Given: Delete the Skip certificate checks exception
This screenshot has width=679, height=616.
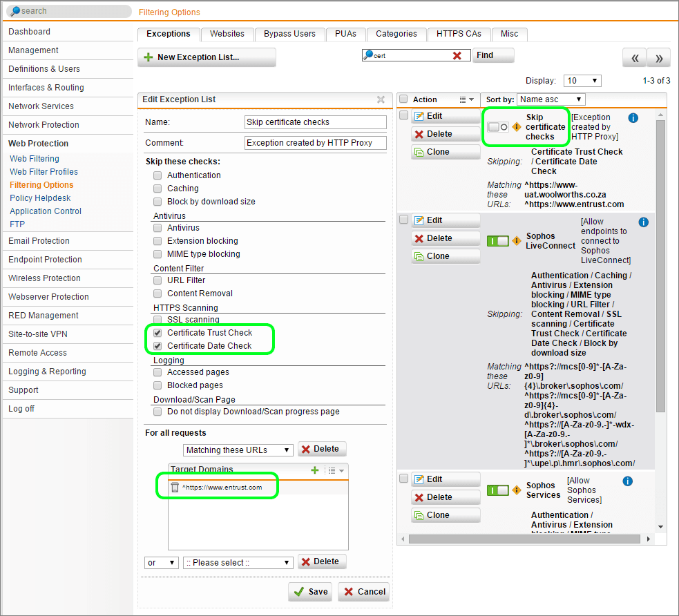Looking at the screenshot, I should click(446, 134).
